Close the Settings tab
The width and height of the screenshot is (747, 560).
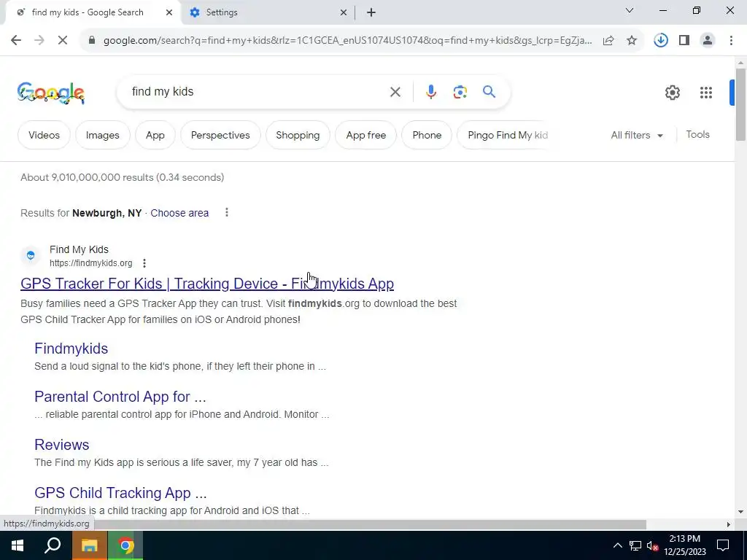(x=344, y=13)
